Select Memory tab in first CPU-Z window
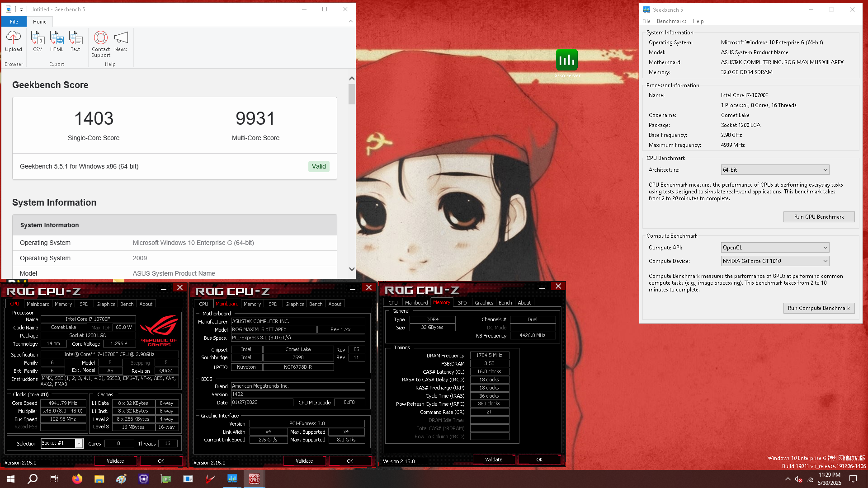Viewport: 868px width, 488px height. (63, 304)
